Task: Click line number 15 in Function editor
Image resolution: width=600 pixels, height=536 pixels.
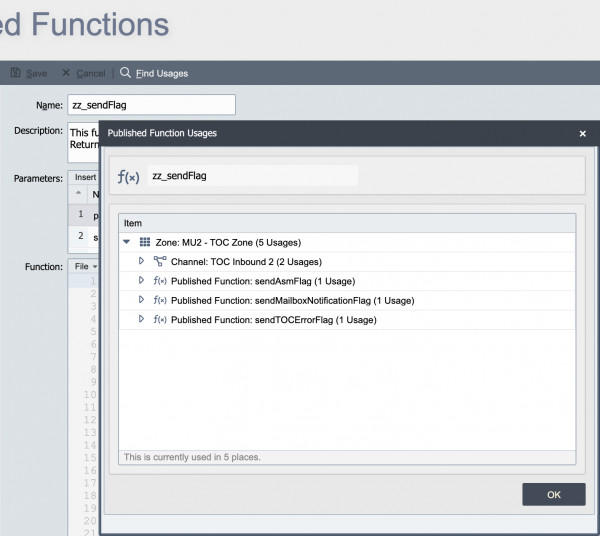Action: click(90, 458)
